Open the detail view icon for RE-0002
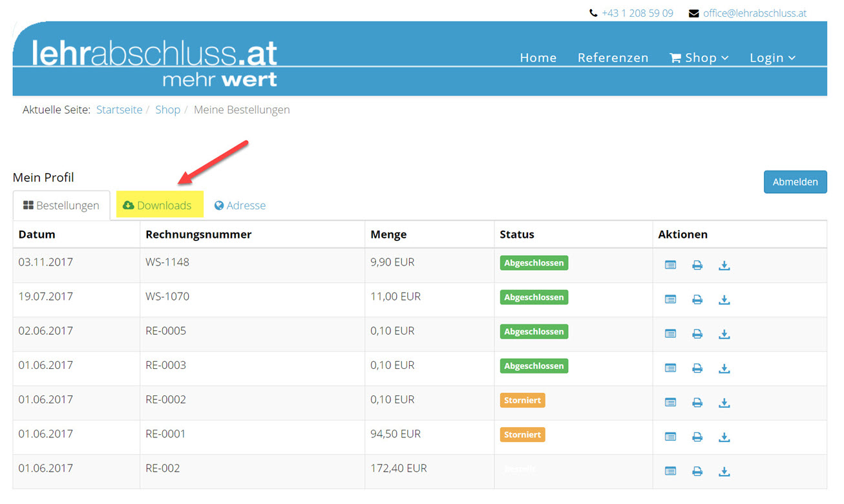Viewport: 844px width, 504px height. (x=670, y=403)
